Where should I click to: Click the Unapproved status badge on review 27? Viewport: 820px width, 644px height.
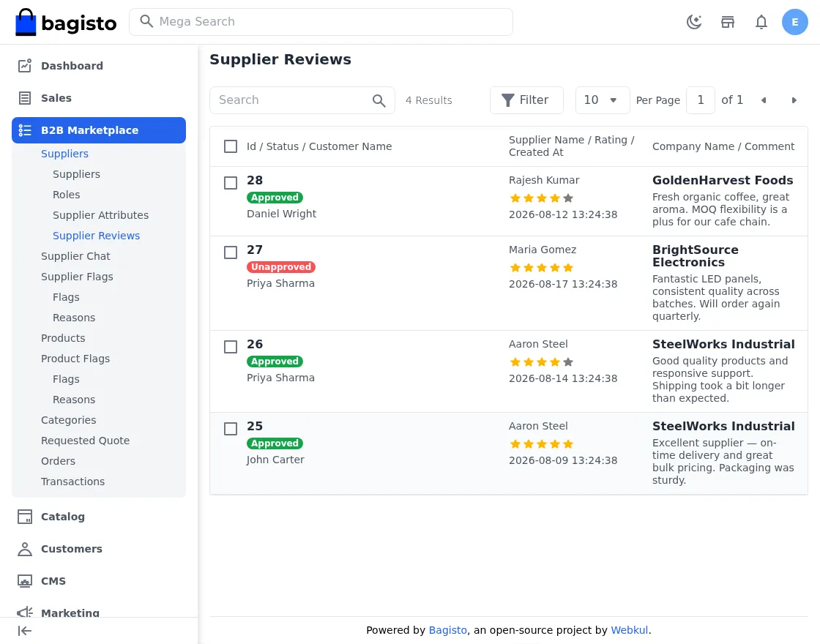coord(281,267)
